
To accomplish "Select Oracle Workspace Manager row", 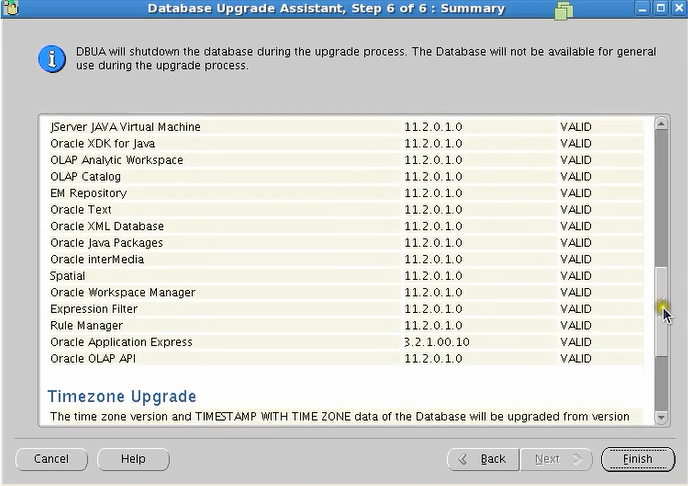I will pos(346,293).
